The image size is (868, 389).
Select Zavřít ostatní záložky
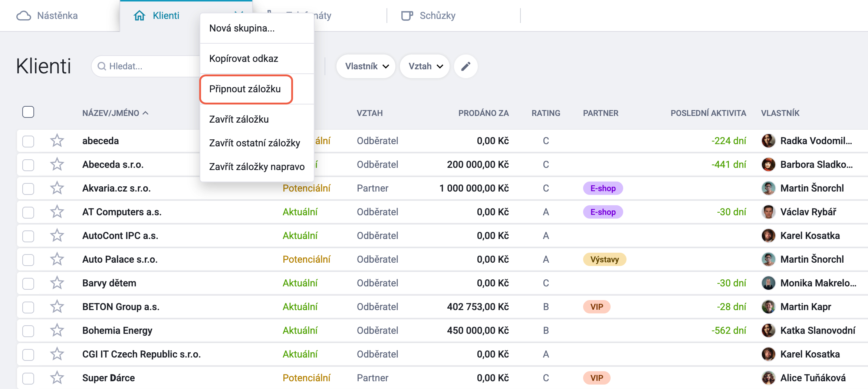coord(257,143)
